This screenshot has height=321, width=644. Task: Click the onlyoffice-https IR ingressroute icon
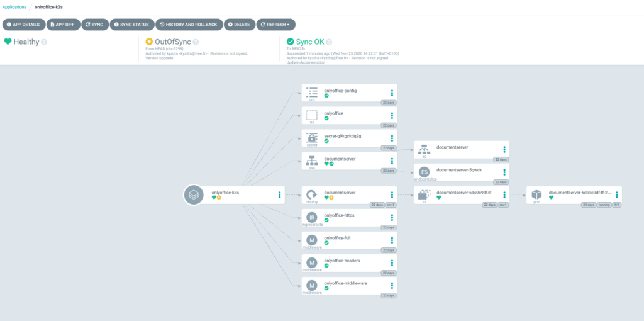[312, 217]
